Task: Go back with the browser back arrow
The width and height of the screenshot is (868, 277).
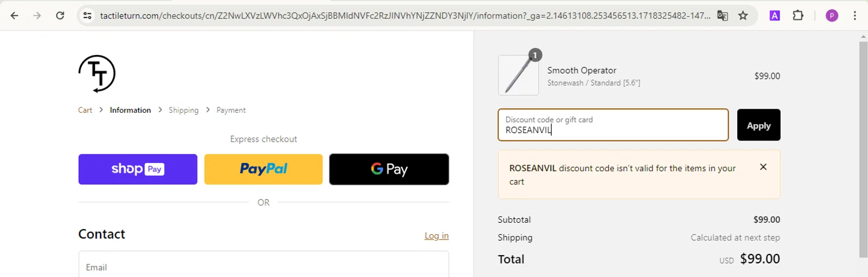Action: click(x=14, y=16)
